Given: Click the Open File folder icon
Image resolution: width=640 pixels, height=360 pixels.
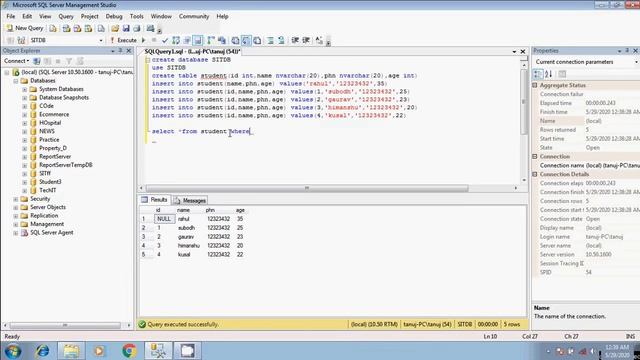Looking at the screenshot, I should 115,28.
